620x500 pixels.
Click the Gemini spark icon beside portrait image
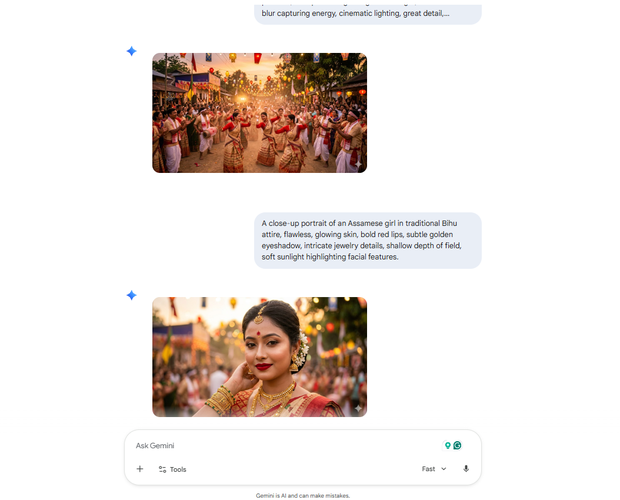[132, 295]
